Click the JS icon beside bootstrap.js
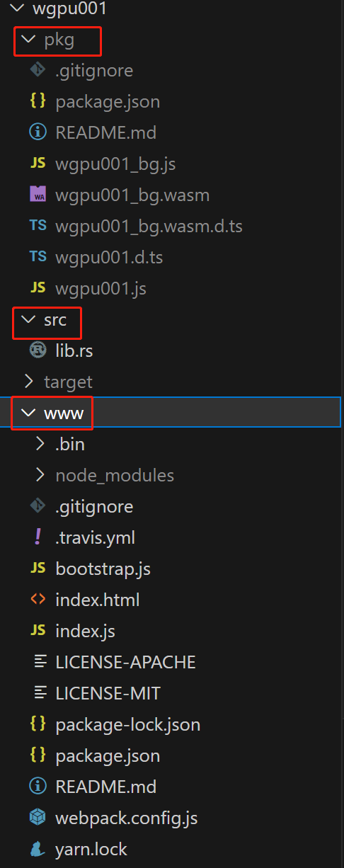 tap(38, 569)
